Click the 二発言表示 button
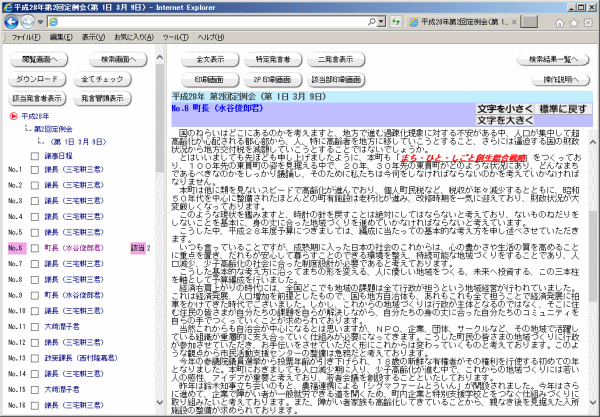The image size is (600, 417). (x=336, y=59)
